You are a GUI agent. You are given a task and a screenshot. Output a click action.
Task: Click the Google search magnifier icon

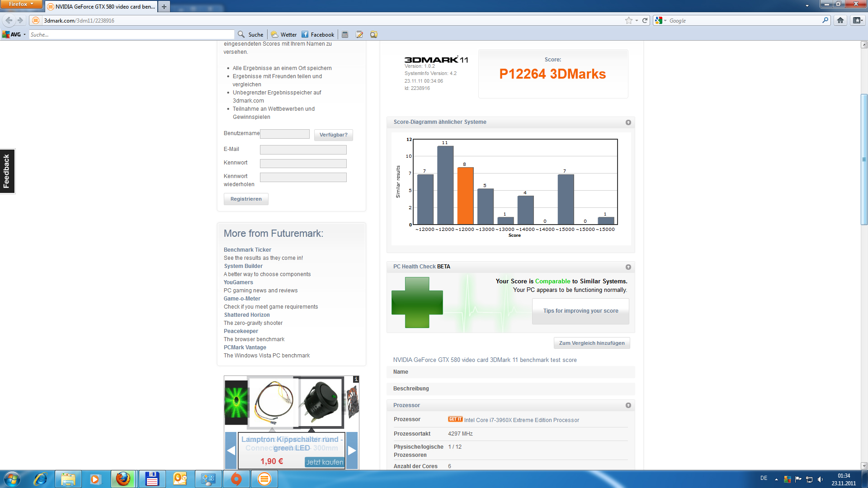point(825,20)
